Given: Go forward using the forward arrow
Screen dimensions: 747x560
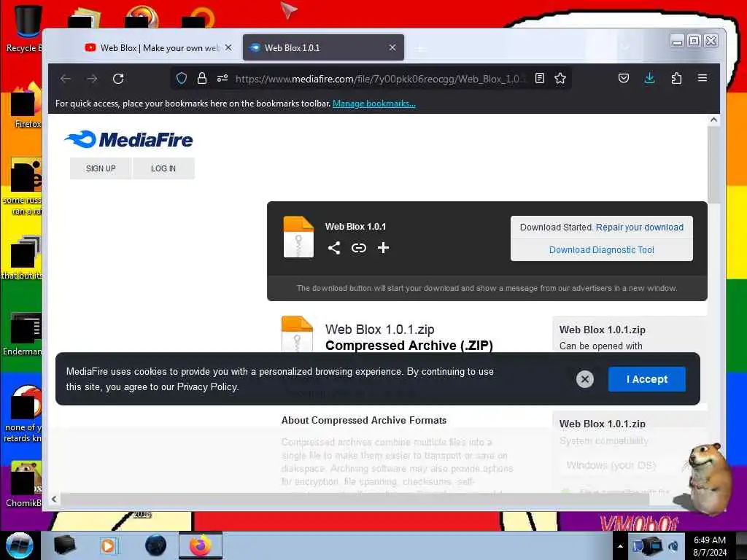Looking at the screenshot, I should [x=92, y=79].
